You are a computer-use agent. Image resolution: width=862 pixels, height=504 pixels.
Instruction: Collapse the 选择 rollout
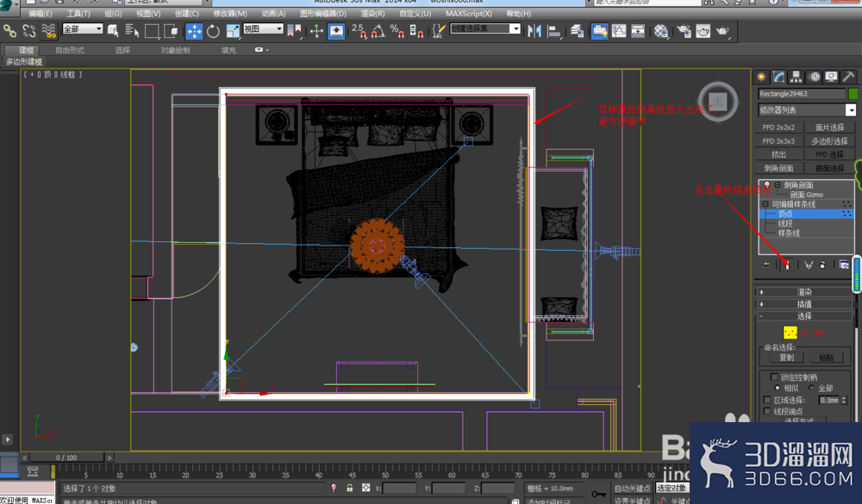[x=805, y=316]
